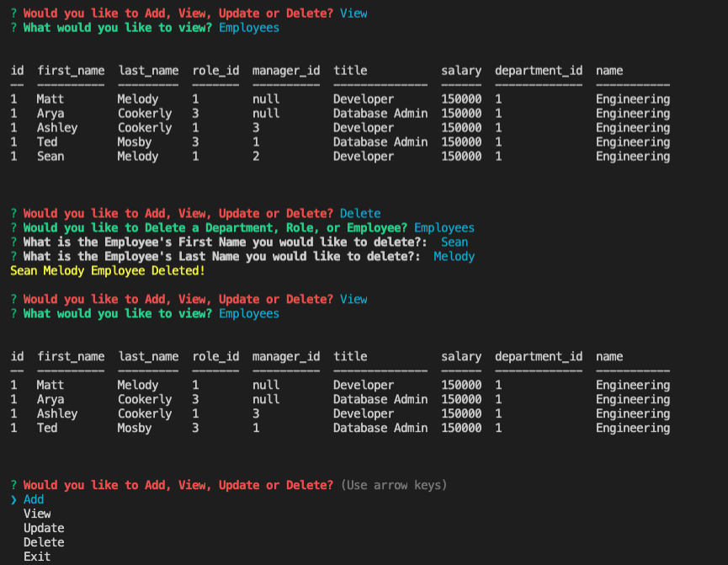The image size is (728, 565).
Task: Click the first 'Would you like to Add' prompt
Action: pyautogui.click(x=178, y=13)
